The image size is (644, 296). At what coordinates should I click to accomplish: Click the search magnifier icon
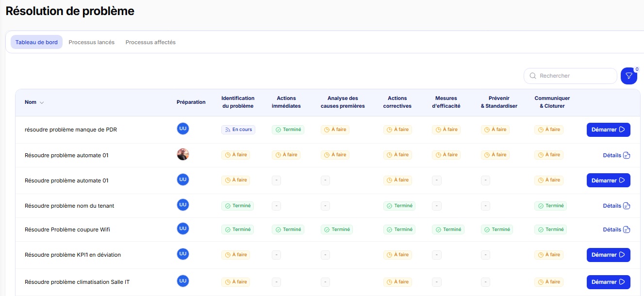532,76
